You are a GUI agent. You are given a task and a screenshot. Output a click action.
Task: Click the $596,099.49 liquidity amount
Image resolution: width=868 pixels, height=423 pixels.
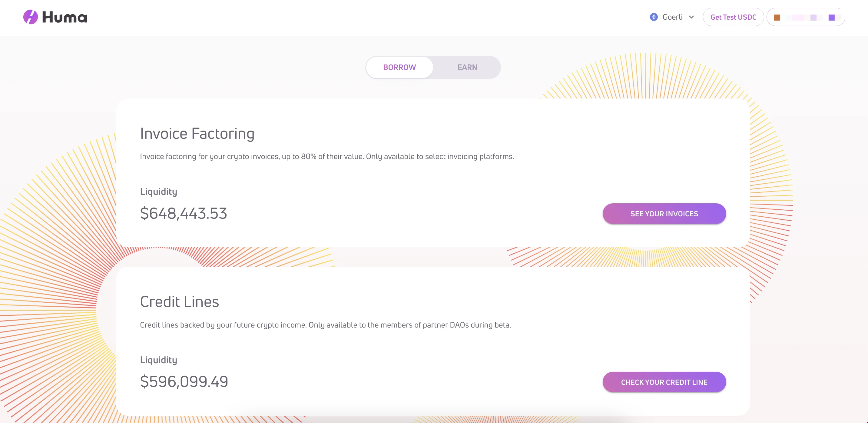point(184,381)
